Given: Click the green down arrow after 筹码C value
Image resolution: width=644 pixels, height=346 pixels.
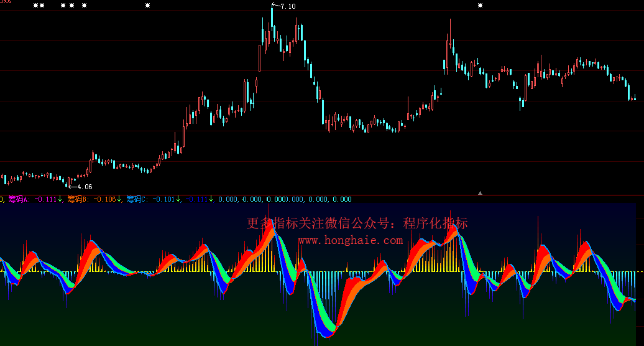Looking at the screenshot, I should tap(178, 199).
